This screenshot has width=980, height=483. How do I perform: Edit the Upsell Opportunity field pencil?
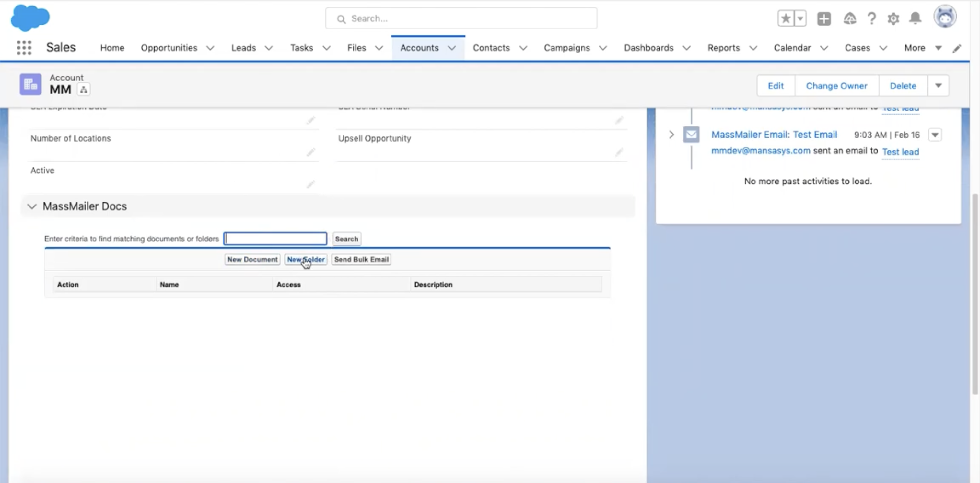[619, 152]
